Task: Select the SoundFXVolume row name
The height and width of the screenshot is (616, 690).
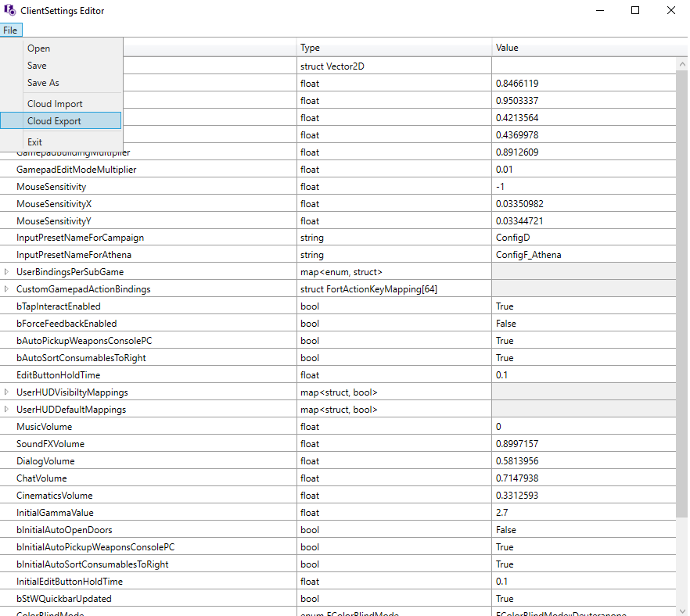Action: (x=50, y=444)
